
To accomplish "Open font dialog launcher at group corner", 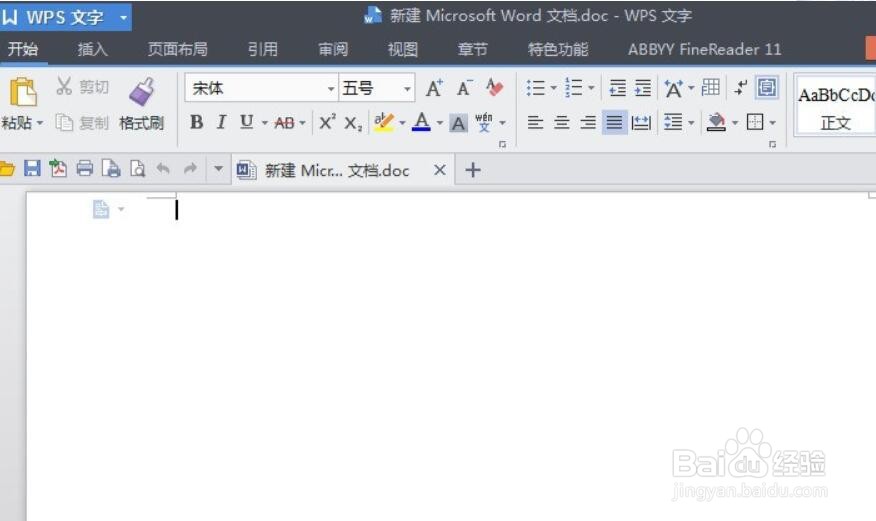I will (x=502, y=145).
